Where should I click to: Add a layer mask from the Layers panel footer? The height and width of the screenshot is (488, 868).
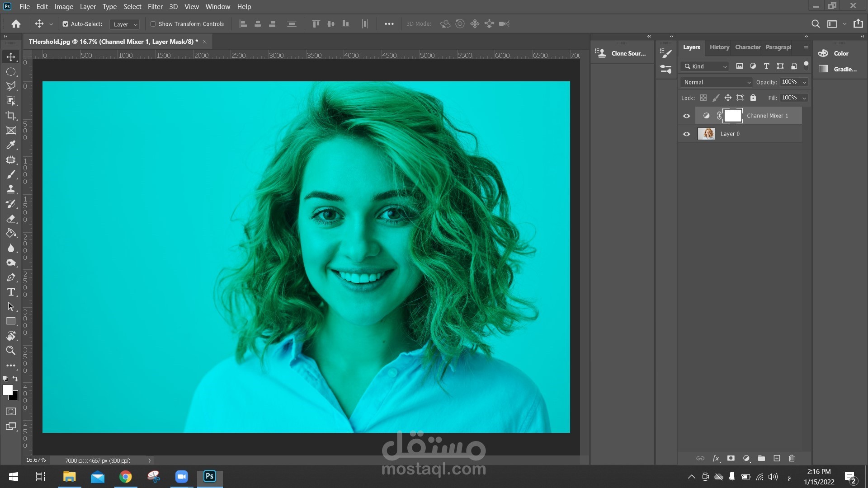pyautogui.click(x=731, y=458)
